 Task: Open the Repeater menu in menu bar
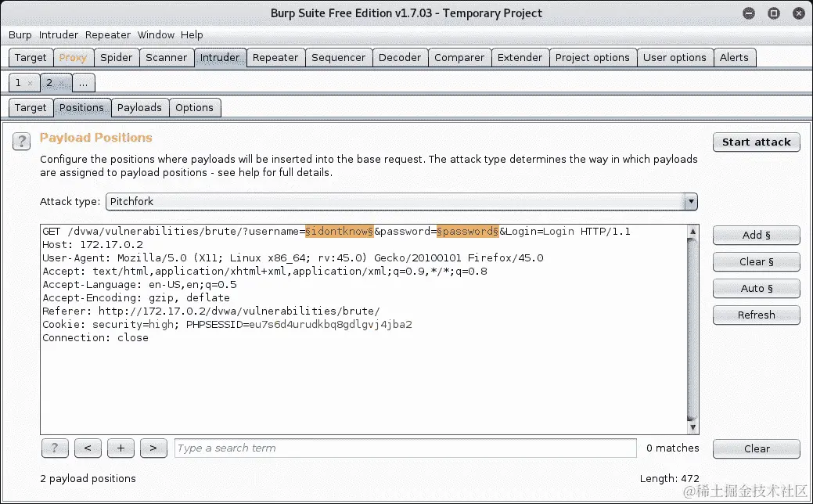108,34
